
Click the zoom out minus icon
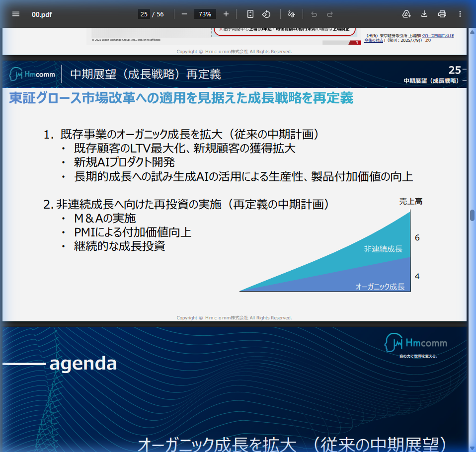[184, 14]
